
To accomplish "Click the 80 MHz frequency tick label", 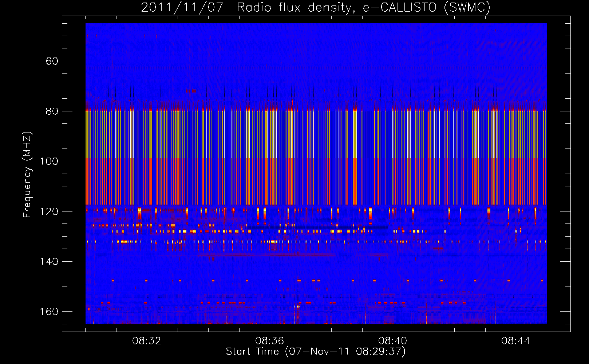I will [x=52, y=111].
